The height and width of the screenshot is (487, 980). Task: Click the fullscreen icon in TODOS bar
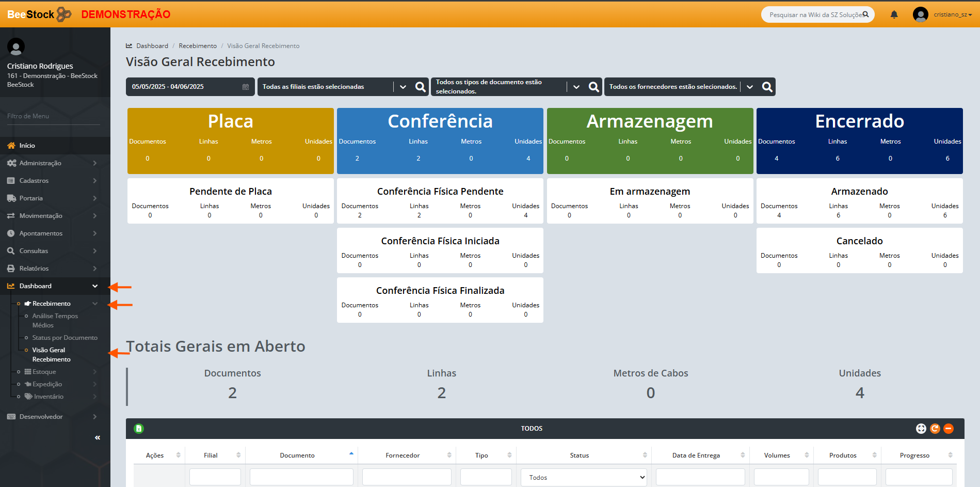[x=921, y=428]
